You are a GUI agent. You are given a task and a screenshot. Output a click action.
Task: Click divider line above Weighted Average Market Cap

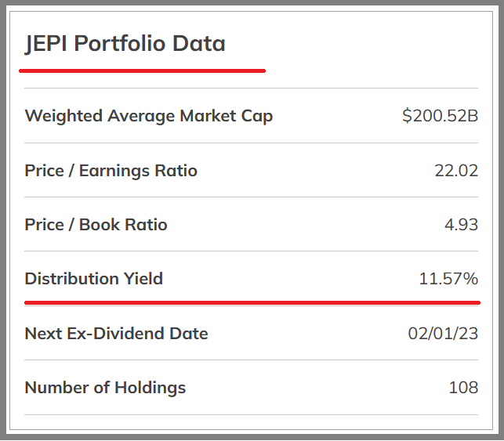coord(252,89)
